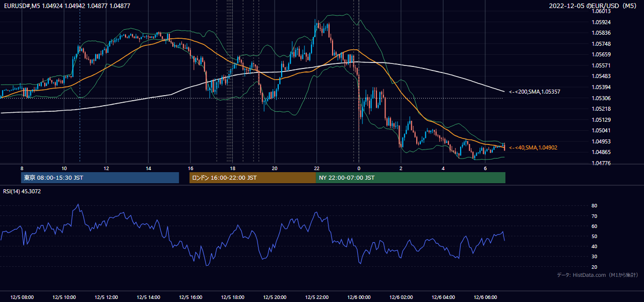Click the 12/6 00:00 date label
This screenshot has width=644, height=302.
click(359, 297)
